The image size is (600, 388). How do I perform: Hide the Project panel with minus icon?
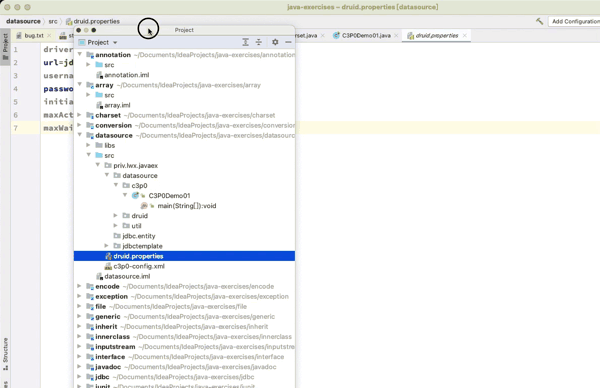(x=288, y=42)
